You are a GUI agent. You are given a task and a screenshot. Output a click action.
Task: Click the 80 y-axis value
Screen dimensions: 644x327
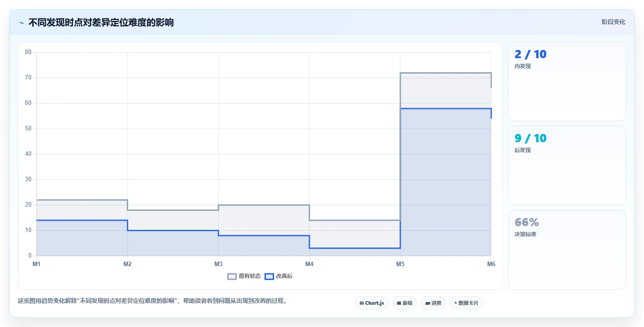click(x=28, y=52)
